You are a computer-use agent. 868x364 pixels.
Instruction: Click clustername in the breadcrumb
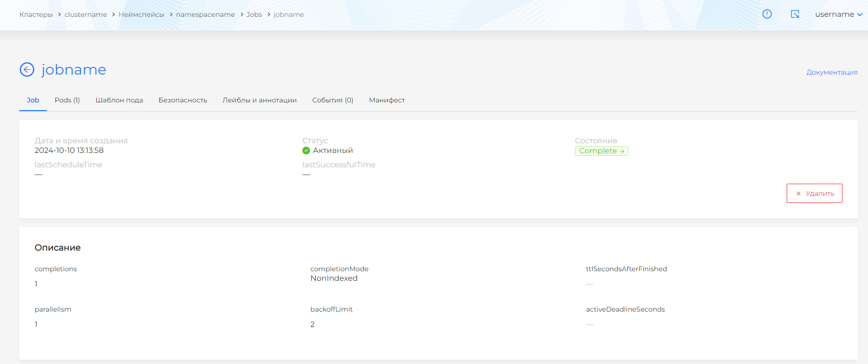[86, 14]
